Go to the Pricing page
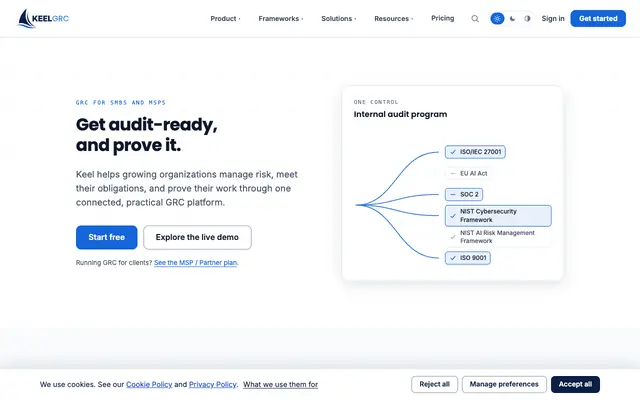Viewport: 640px width, 400px height. (x=442, y=18)
